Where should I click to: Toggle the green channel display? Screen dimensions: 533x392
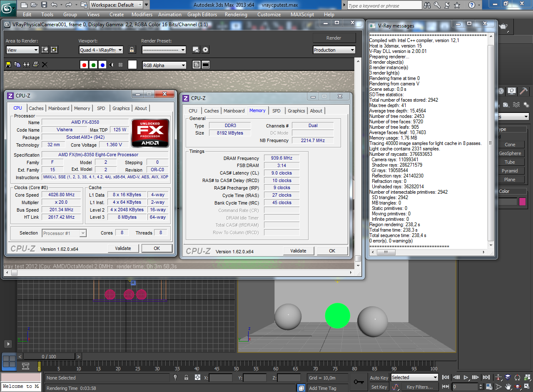93,65
